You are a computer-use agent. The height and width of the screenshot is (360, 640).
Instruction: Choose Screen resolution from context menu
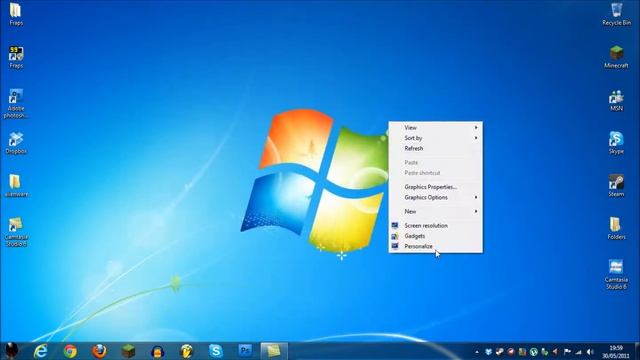point(436,226)
